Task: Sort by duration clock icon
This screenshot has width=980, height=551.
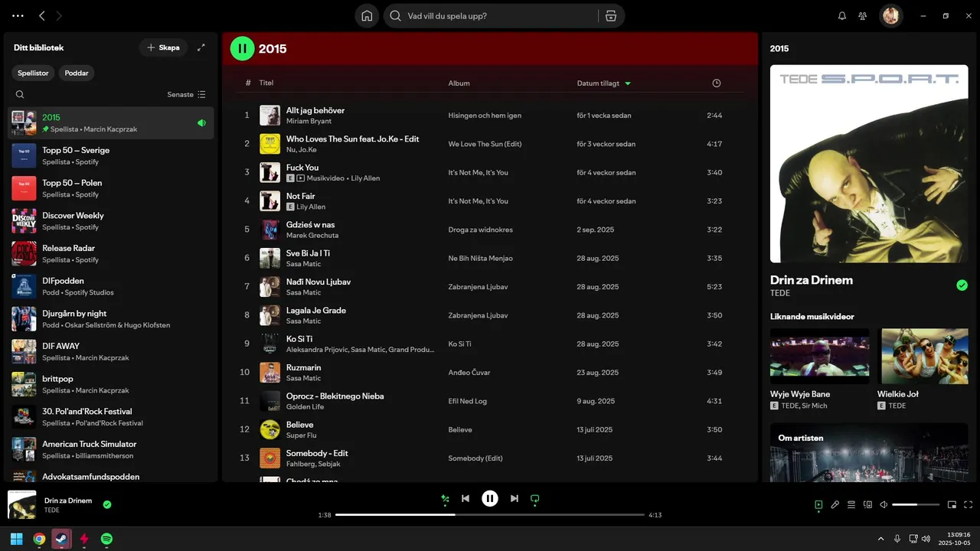Action: (717, 83)
